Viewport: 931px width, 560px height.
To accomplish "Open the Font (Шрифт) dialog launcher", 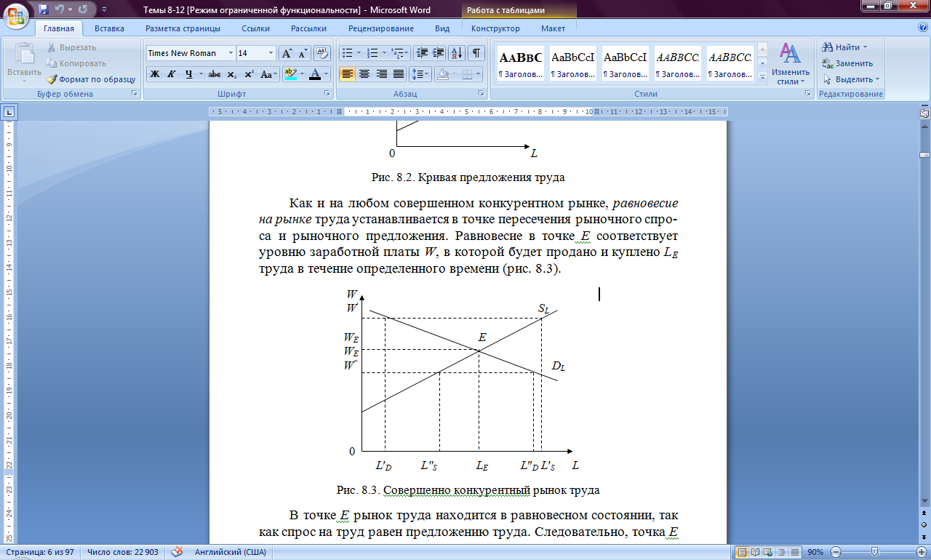I will 326,94.
